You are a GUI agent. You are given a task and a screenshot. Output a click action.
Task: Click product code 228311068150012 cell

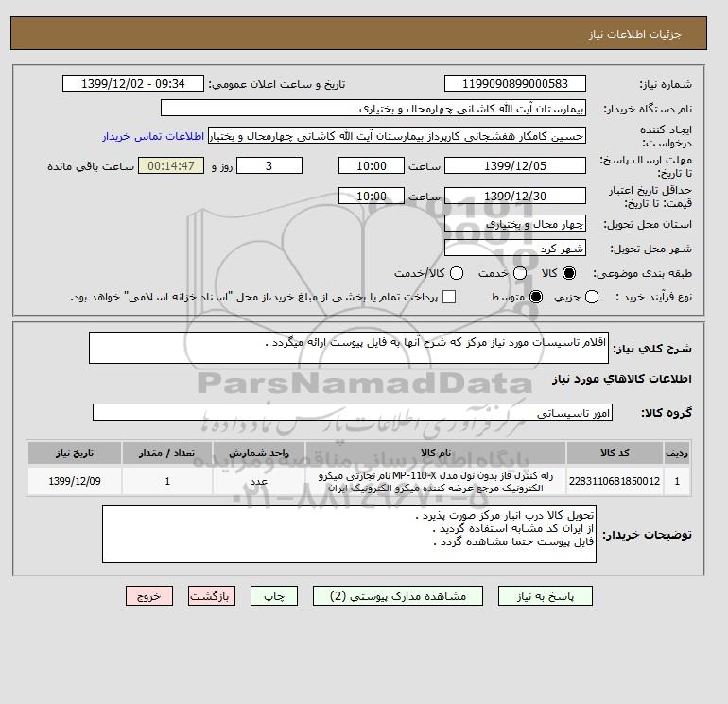(x=615, y=481)
